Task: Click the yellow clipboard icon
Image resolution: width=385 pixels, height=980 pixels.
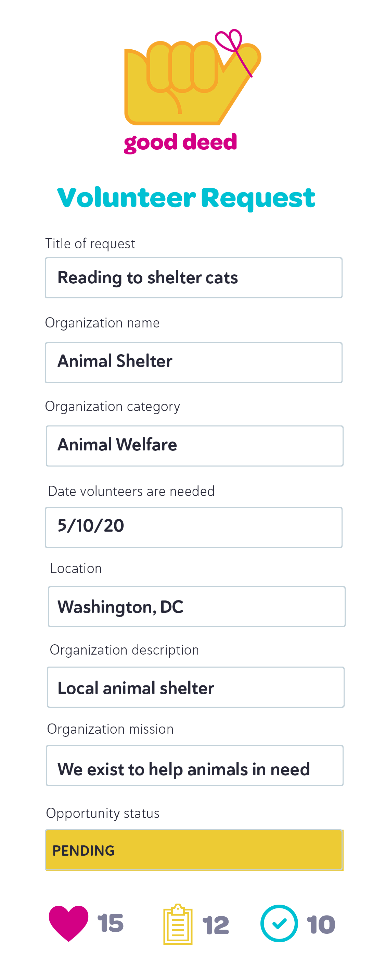Action: pos(178,924)
